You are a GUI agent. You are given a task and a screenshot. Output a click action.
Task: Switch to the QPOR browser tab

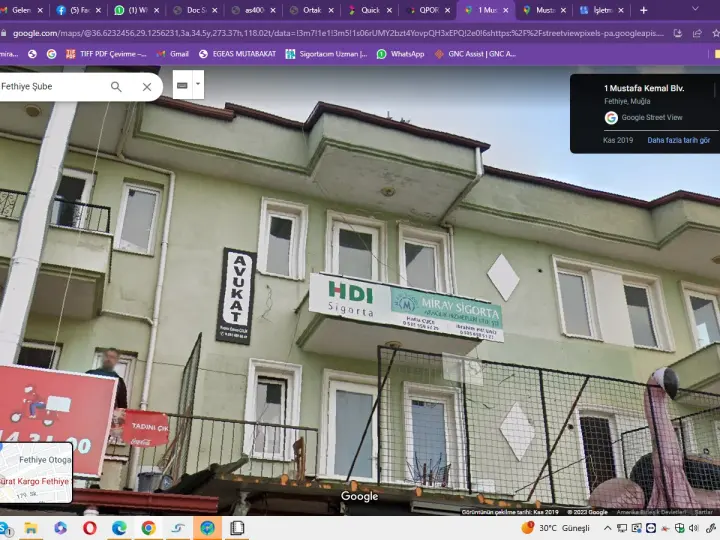[x=428, y=10]
